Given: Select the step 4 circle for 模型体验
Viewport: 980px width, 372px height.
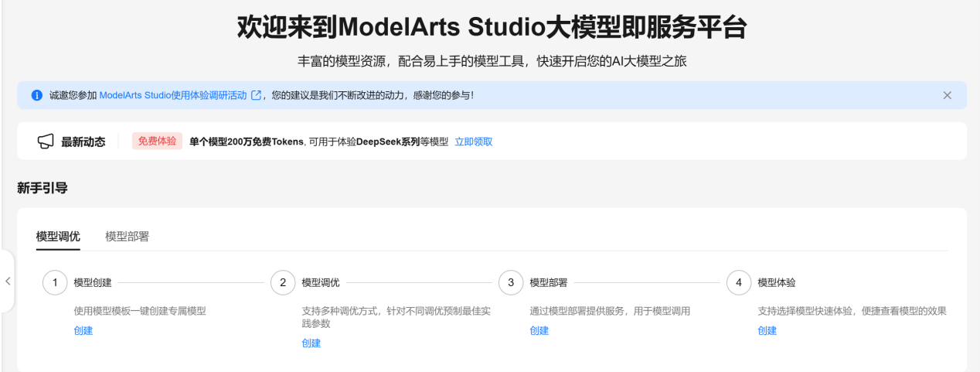Looking at the screenshot, I should click(x=739, y=283).
